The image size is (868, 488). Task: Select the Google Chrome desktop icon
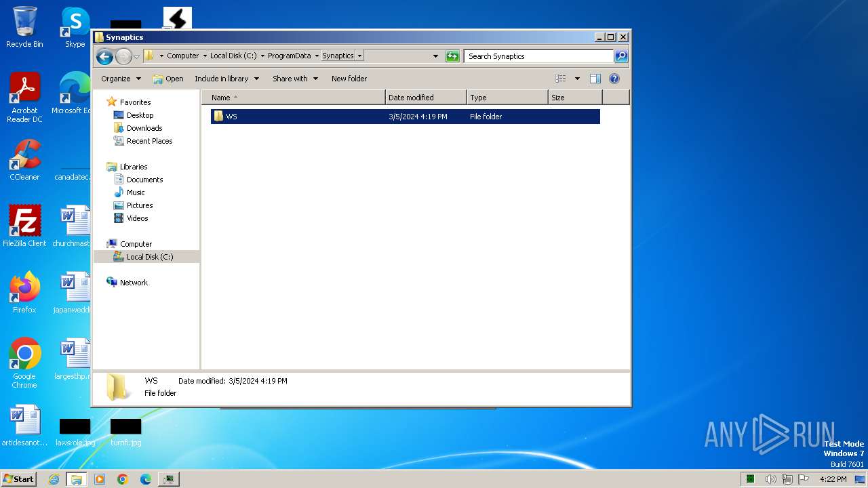pyautogui.click(x=24, y=363)
